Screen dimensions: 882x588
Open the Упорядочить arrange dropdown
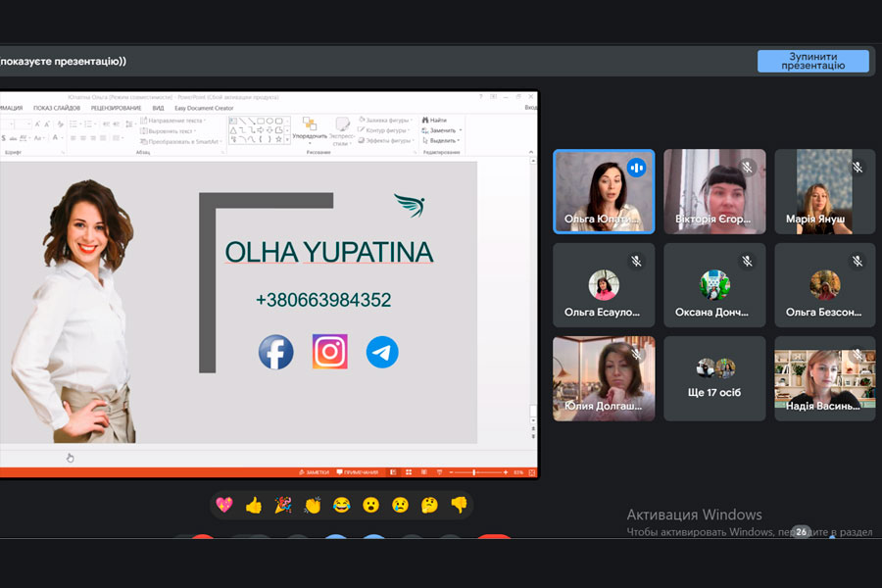[x=310, y=130]
